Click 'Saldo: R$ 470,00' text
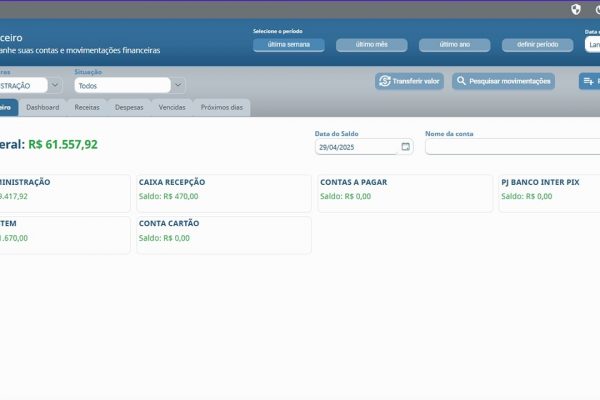 [169, 196]
